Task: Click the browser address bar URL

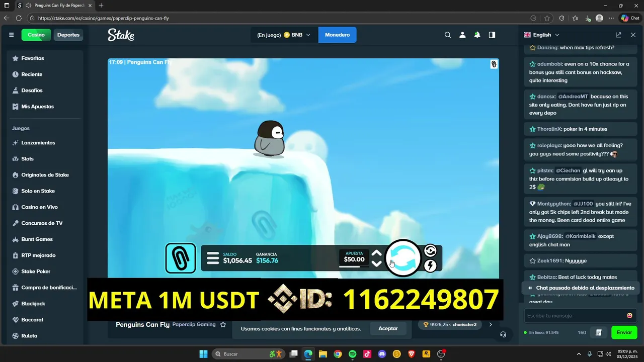Action: (x=103, y=18)
